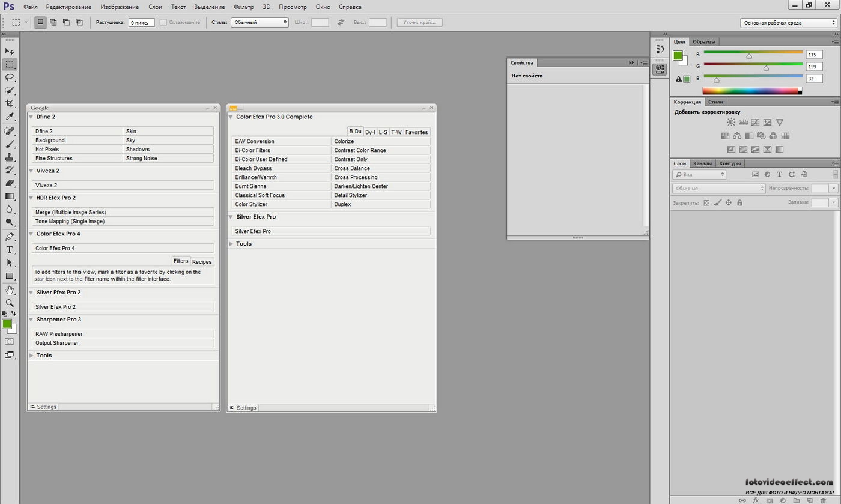Open the Фильтр menu
Screen dimensions: 841x504
point(243,7)
